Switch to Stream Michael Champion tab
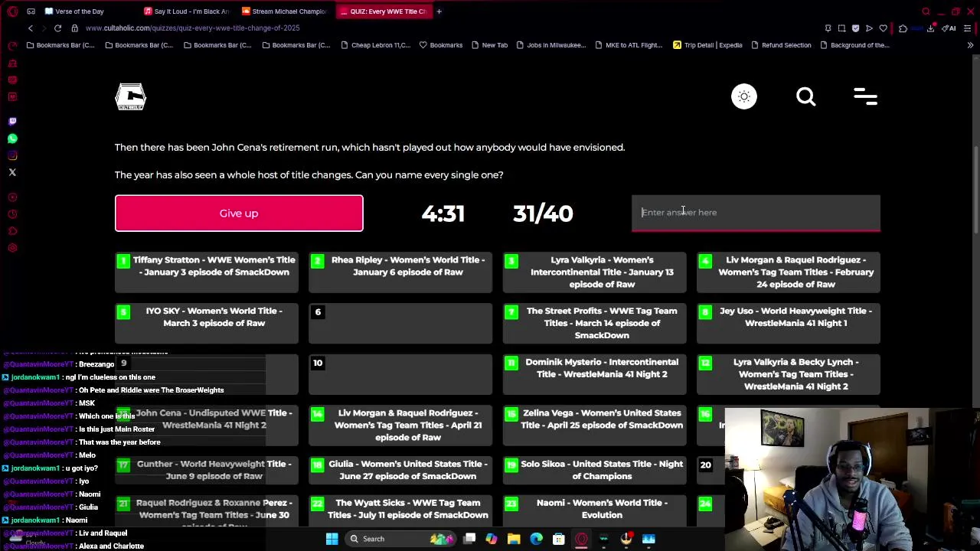This screenshot has height=551, width=980. click(x=284, y=11)
